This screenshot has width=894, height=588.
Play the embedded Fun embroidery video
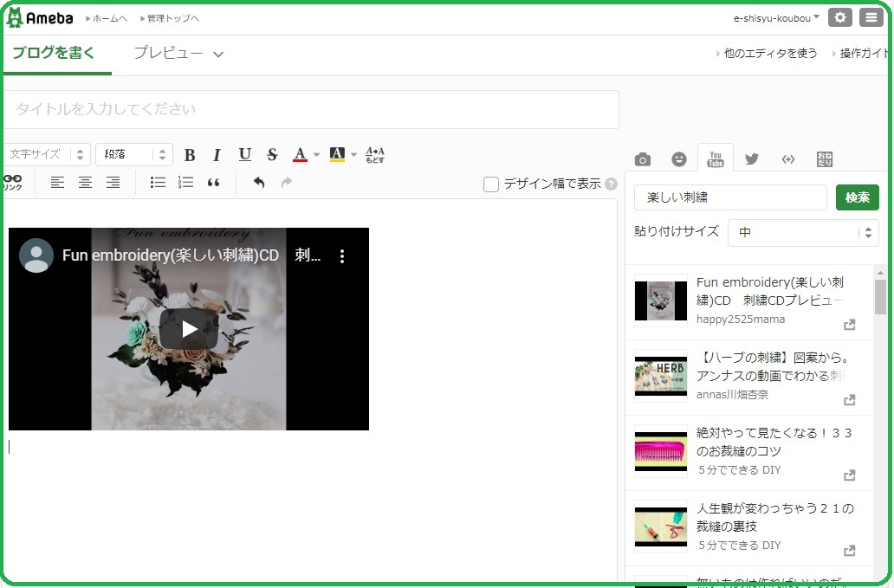189,329
